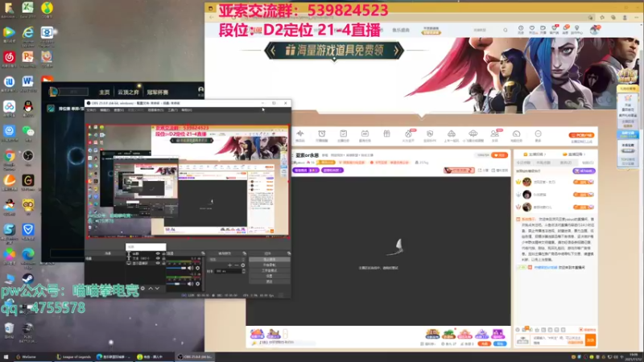This screenshot has height=362, width=644.
Task: Open League of Legends from the taskbar
Action: pyautogui.click(x=73, y=356)
